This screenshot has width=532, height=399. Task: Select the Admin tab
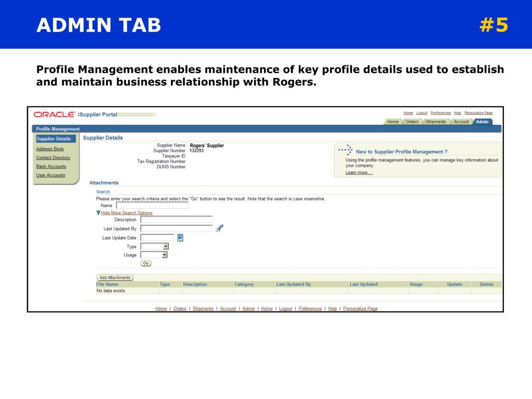coord(482,122)
